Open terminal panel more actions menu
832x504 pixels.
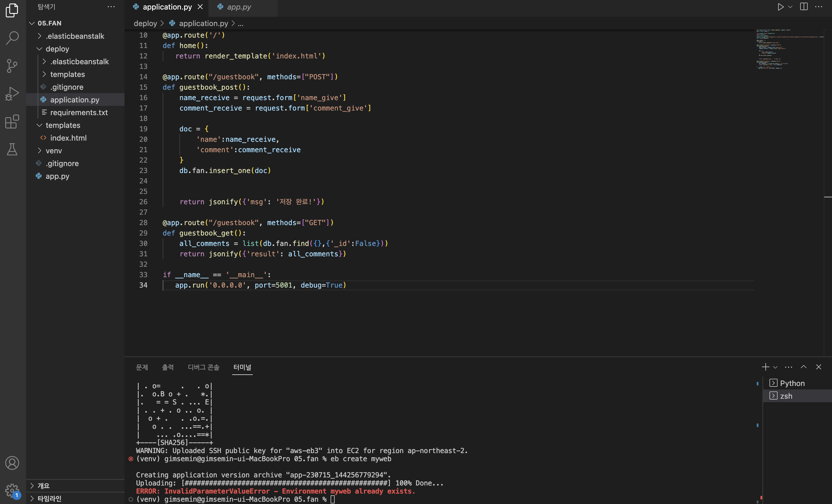click(x=789, y=367)
